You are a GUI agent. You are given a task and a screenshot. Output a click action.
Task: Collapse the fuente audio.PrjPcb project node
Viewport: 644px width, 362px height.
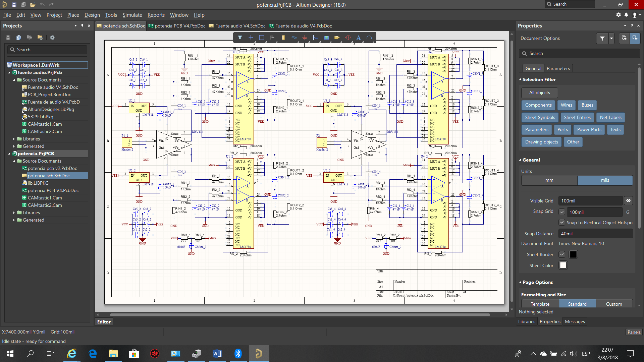tap(9, 72)
